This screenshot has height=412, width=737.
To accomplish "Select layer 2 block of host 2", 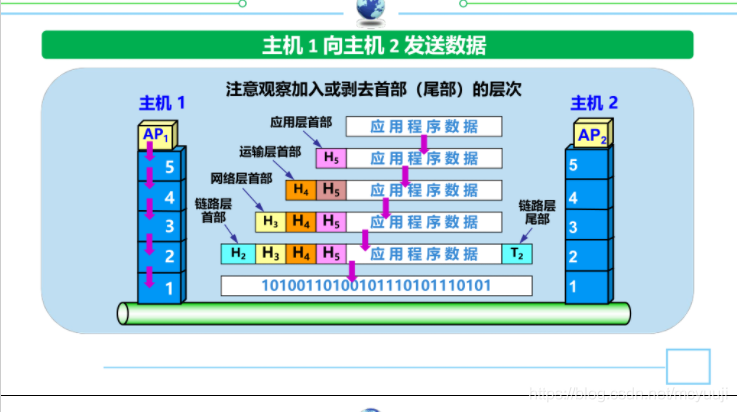I will pyautogui.click(x=589, y=256).
